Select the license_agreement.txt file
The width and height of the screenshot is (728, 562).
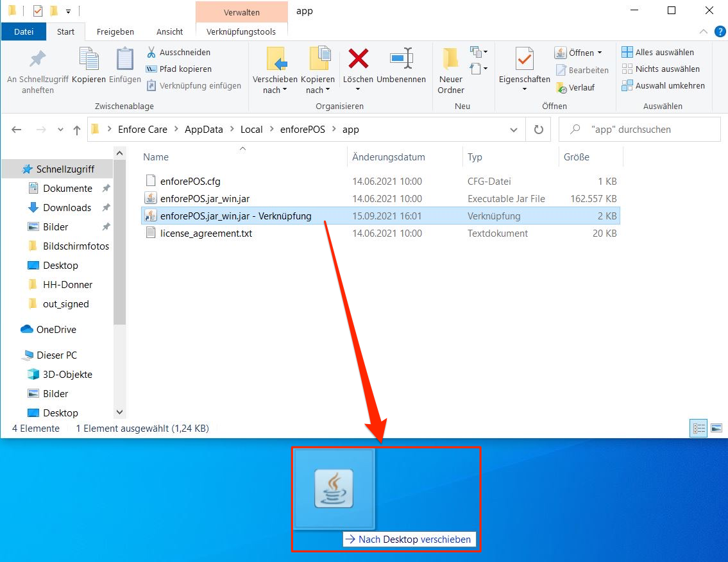[380, 233]
